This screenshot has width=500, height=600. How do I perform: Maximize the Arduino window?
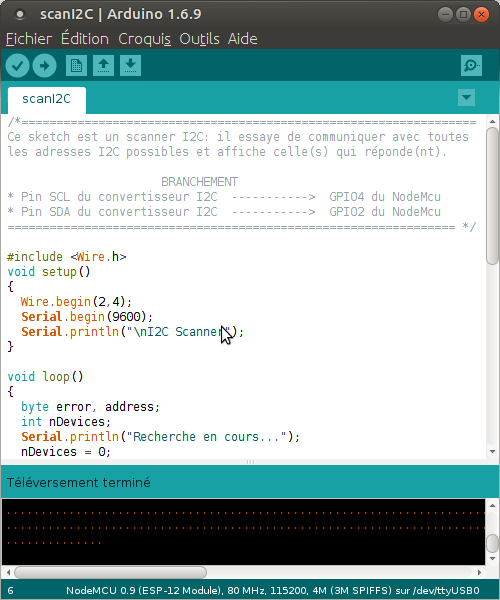point(463,15)
